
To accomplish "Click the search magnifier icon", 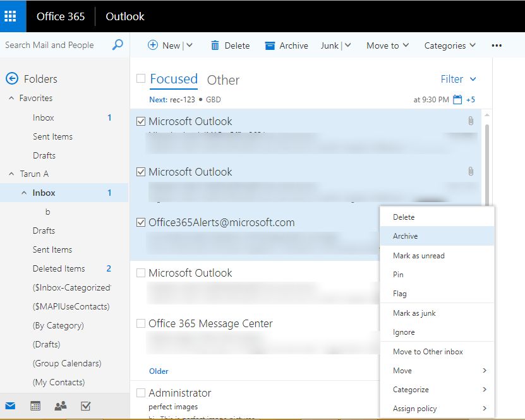I will click(118, 45).
